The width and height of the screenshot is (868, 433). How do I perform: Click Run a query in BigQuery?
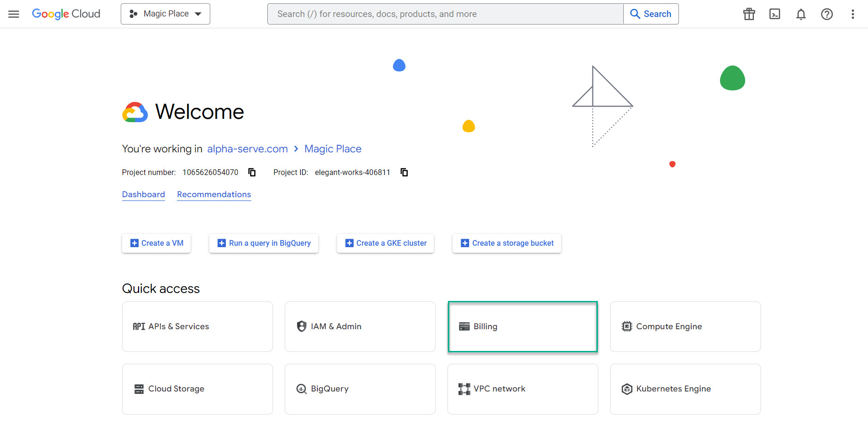click(264, 243)
